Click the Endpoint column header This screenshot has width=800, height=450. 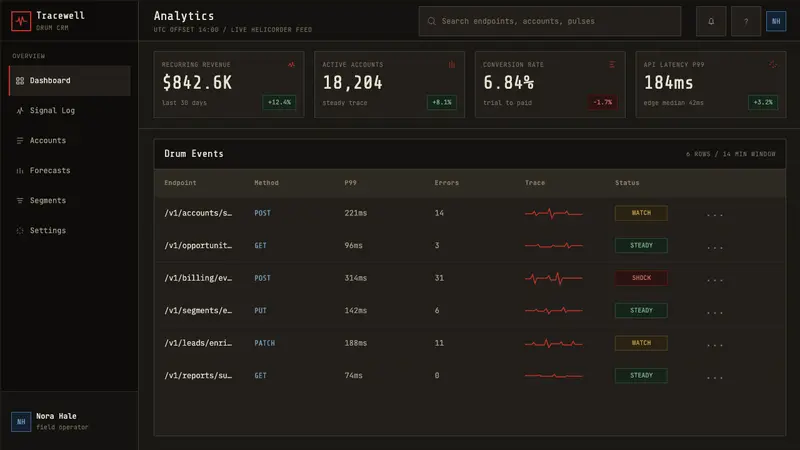coord(180,183)
